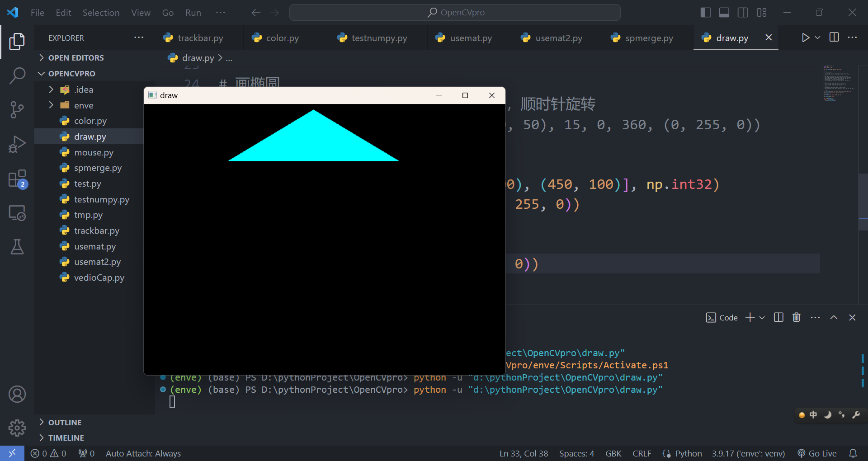Open Remote Explorer view
This screenshot has width=868, height=461.
point(17,213)
